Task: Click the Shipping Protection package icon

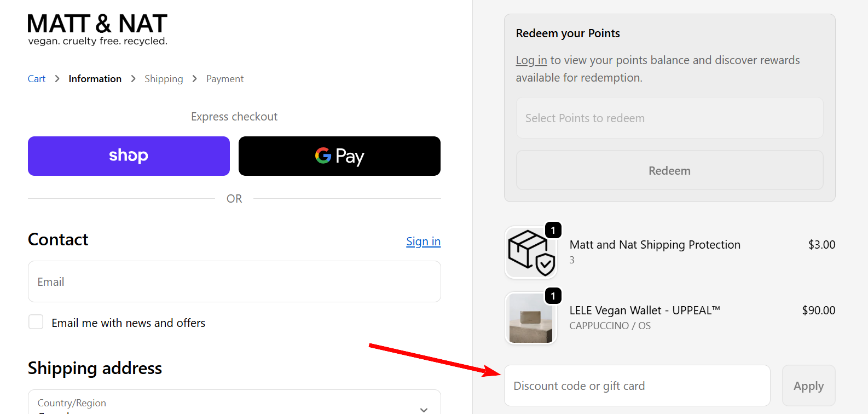Action: pos(530,252)
